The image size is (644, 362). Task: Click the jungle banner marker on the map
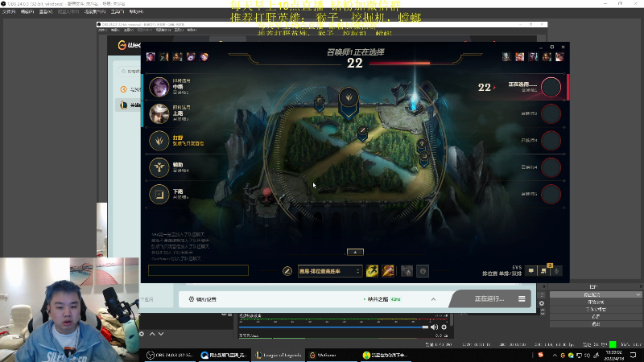[349, 103]
